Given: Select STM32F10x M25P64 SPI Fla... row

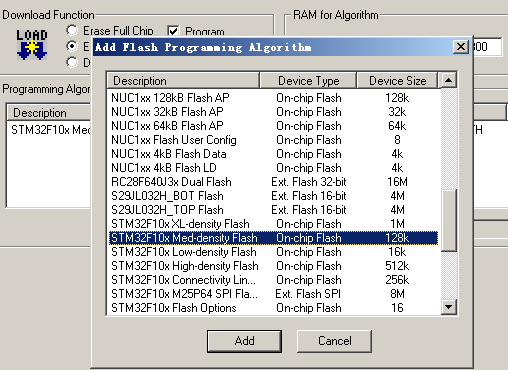Looking at the screenshot, I should click(x=273, y=294).
